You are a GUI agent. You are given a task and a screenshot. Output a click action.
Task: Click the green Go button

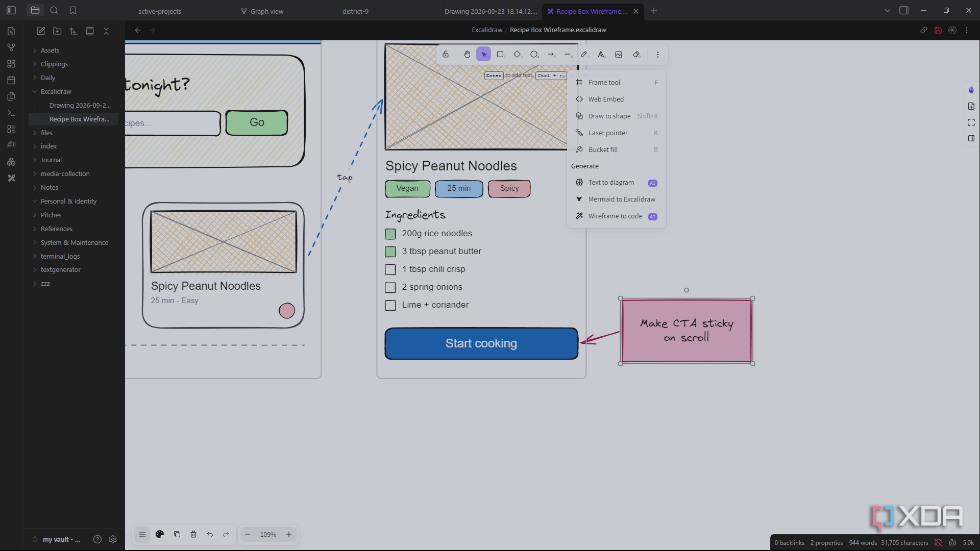(x=257, y=122)
